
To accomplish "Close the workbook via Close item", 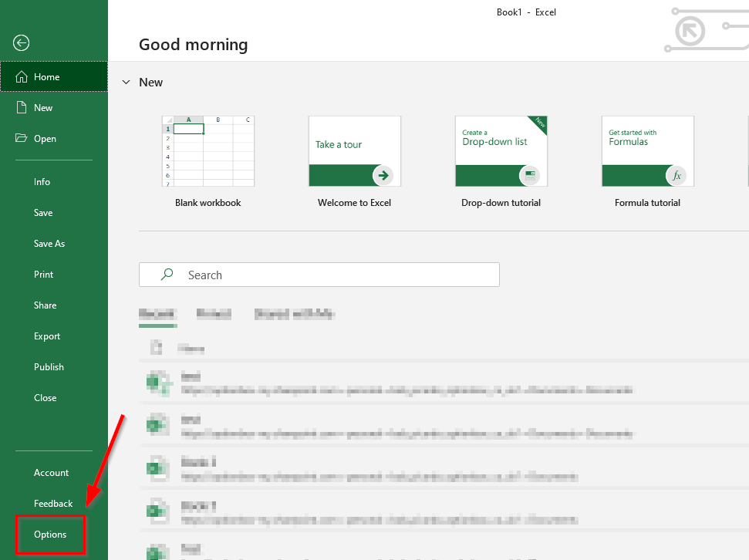I will tap(54, 397).
